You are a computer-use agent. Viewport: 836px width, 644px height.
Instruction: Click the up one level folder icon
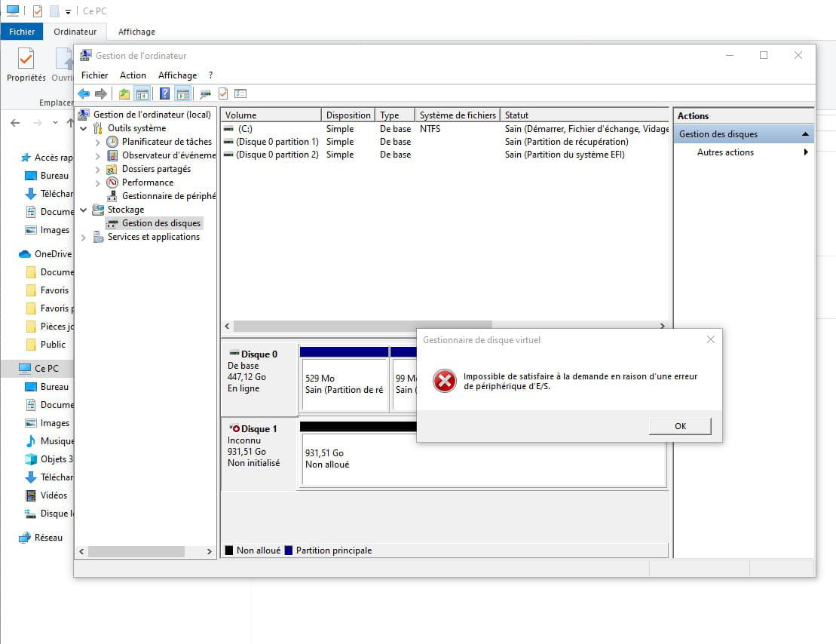point(124,94)
